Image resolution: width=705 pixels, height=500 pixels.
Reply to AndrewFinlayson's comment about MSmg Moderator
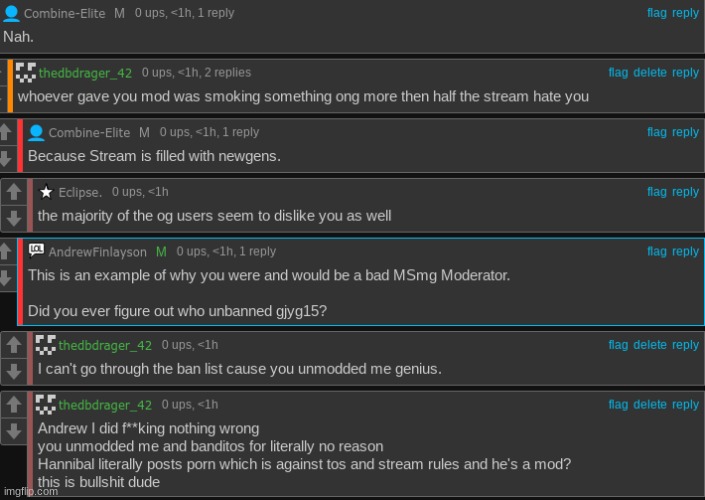point(685,251)
